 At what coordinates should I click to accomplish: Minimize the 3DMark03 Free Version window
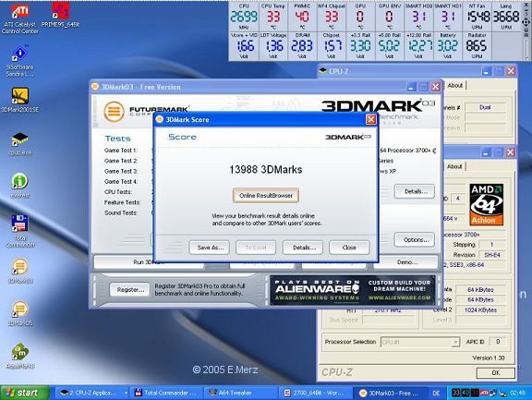click(x=411, y=87)
